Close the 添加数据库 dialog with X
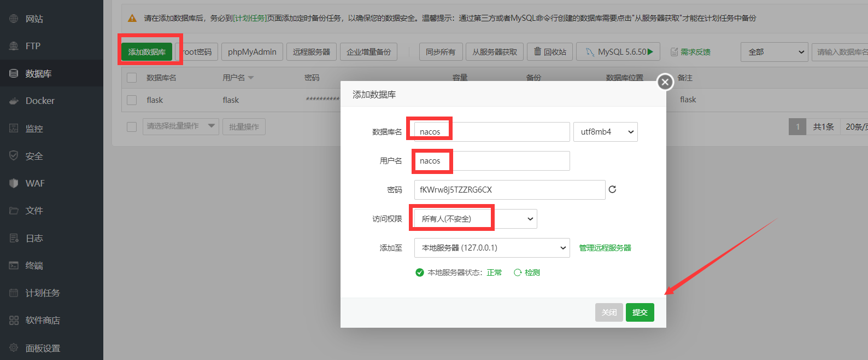This screenshot has width=868, height=360. (x=665, y=82)
